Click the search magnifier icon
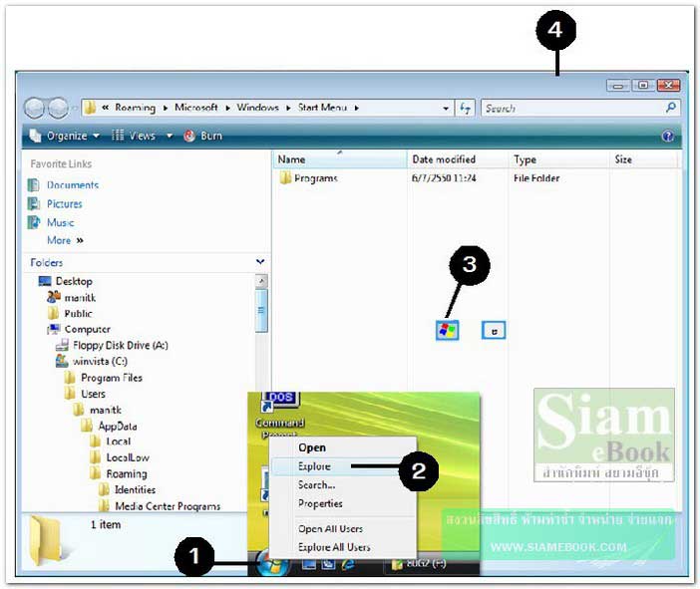 (x=670, y=108)
